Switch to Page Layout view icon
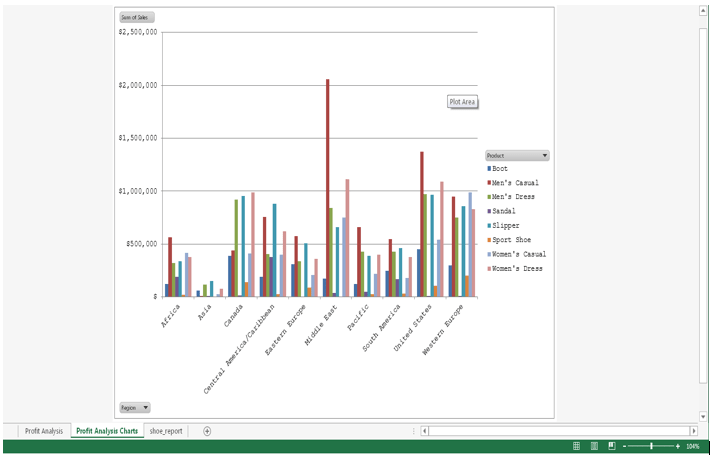Viewport: 714px width, 456px height. pos(594,446)
